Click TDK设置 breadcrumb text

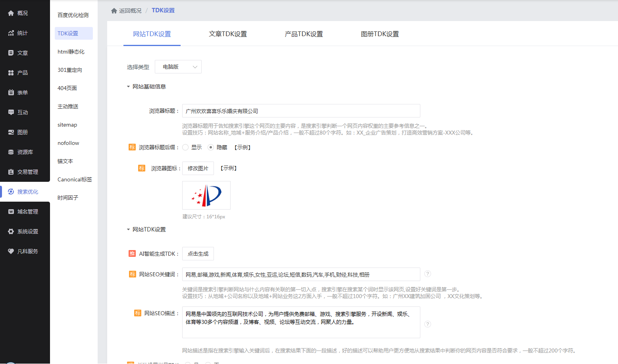pos(163,10)
